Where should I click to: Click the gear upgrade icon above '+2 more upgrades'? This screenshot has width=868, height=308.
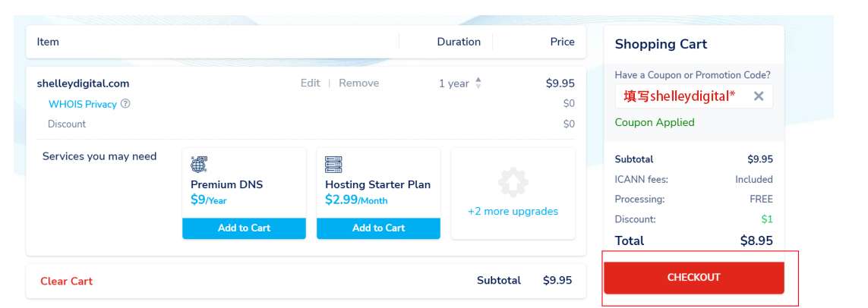(513, 183)
